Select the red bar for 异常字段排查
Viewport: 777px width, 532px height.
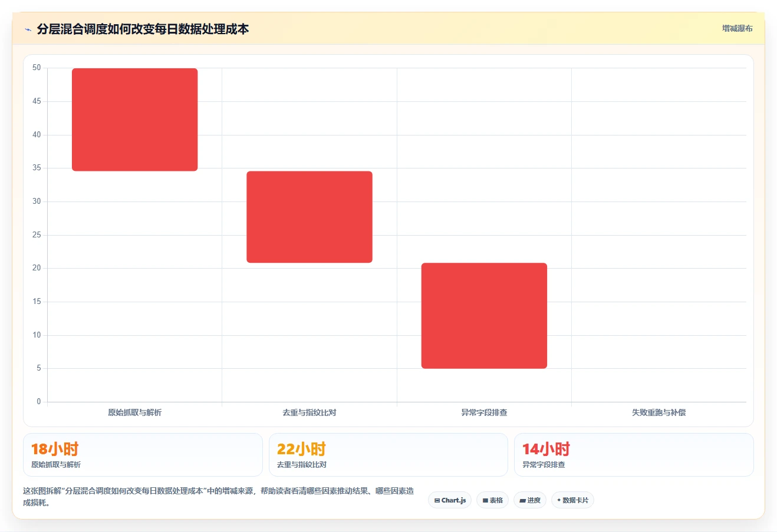484,316
